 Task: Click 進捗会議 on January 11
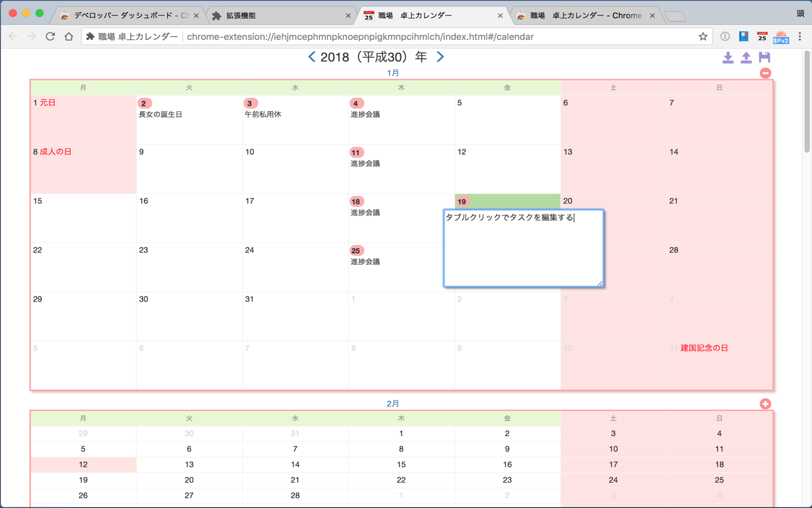365,163
